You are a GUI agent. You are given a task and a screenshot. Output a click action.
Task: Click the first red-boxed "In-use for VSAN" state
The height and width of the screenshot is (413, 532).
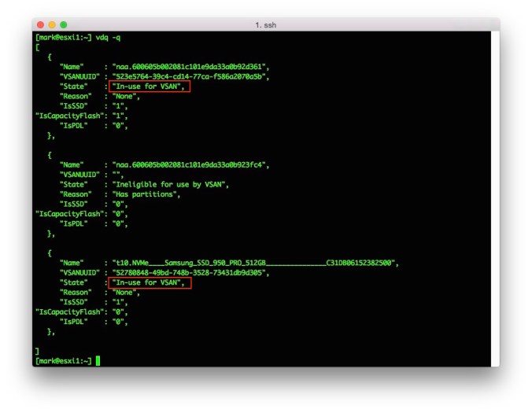150,87
